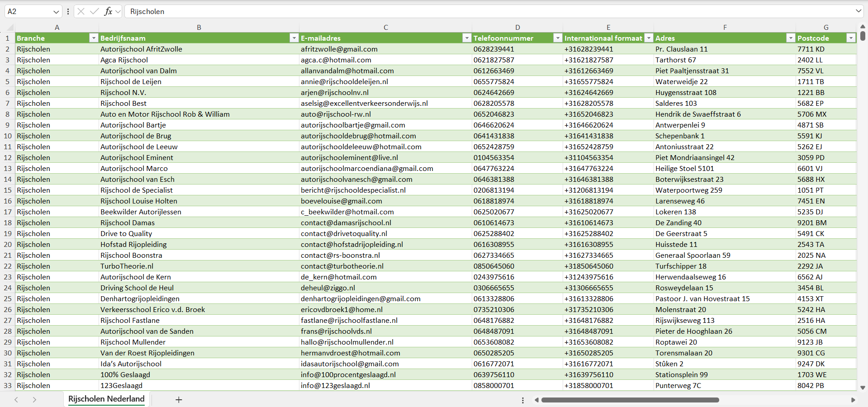The height and width of the screenshot is (407, 868).
Task: Click the horizontal scroll right arrow
Action: [x=853, y=400]
